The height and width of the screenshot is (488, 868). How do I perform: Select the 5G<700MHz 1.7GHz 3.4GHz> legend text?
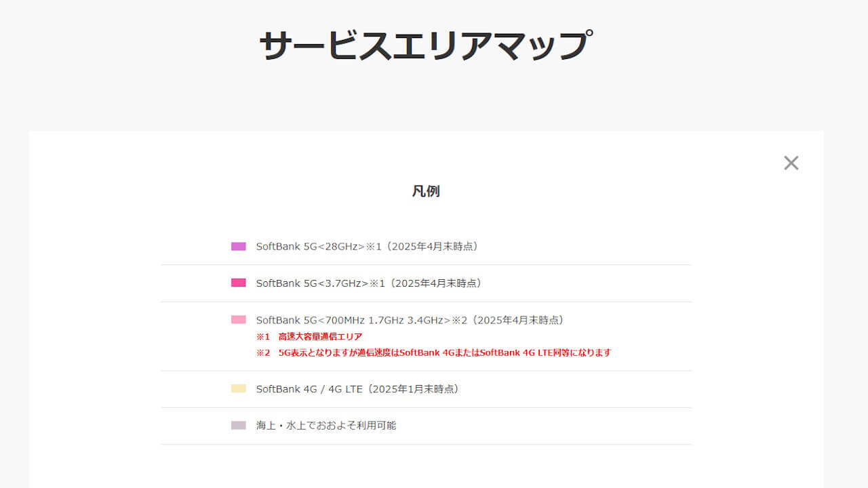(x=410, y=320)
